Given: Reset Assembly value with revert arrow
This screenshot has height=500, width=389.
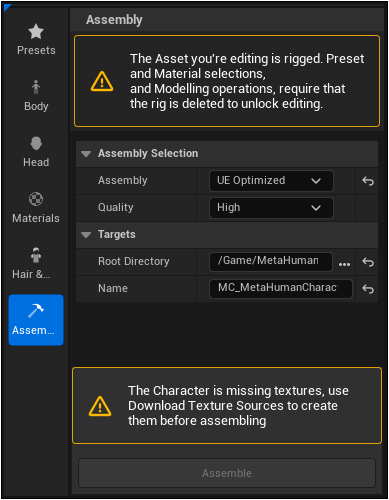Looking at the screenshot, I should pyautogui.click(x=368, y=181).
